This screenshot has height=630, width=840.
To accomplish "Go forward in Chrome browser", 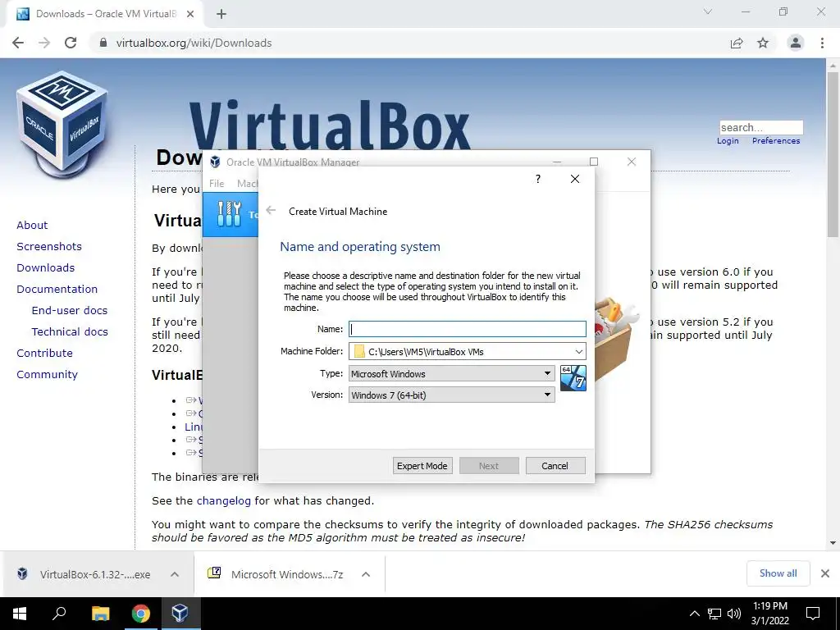I will (x=44, y=43).
